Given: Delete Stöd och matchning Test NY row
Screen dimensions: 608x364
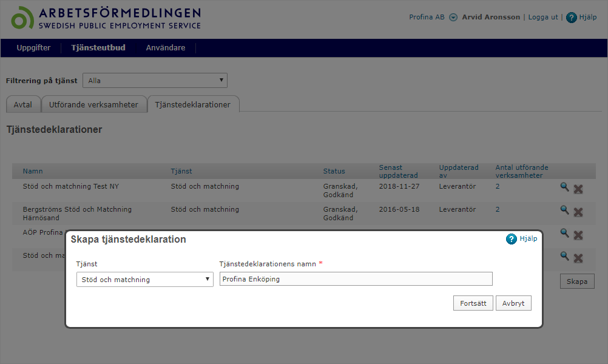Looking at the screenshot, I should [578, 189].
